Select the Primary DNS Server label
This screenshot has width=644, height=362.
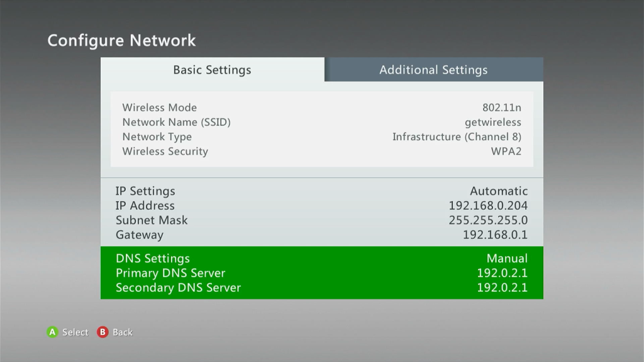click(170, 273)
